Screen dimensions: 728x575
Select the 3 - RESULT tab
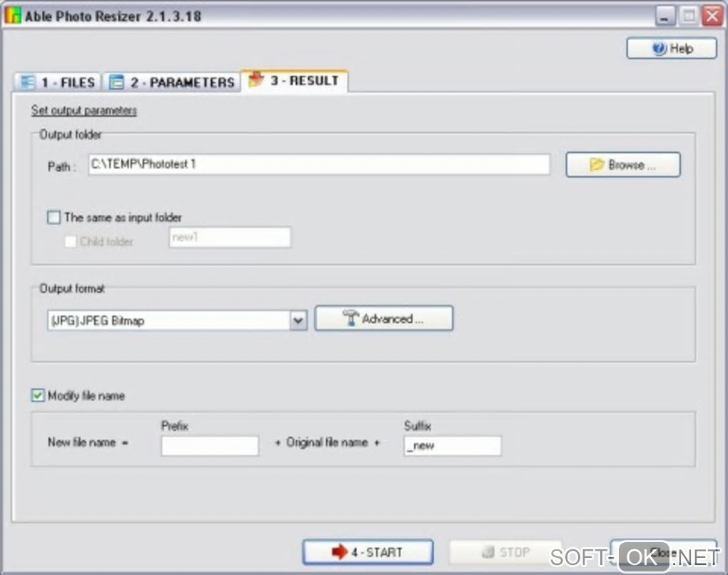point(294,81)
